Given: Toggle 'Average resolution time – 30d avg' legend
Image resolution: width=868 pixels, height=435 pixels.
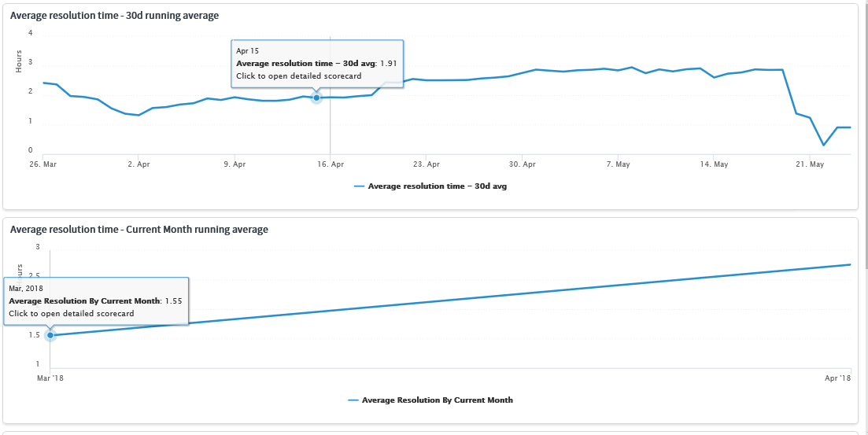Looking at the screenshot, I should point(430,186).
